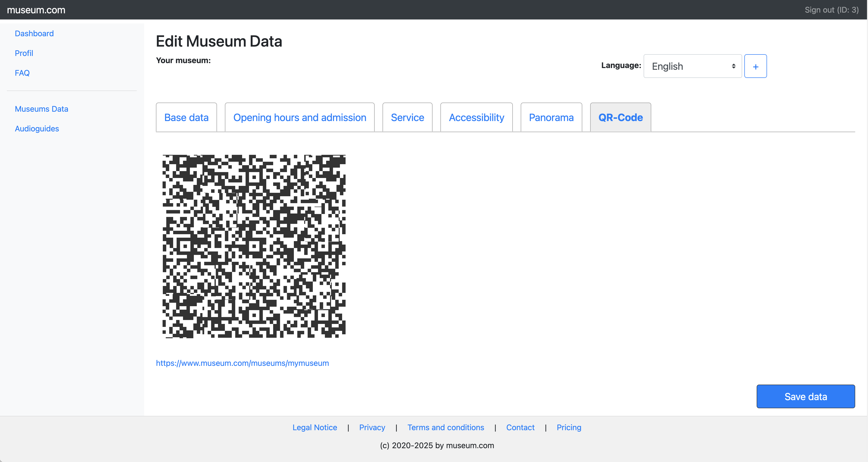
Task: Click the QR code image
Action: click(254, 246)
